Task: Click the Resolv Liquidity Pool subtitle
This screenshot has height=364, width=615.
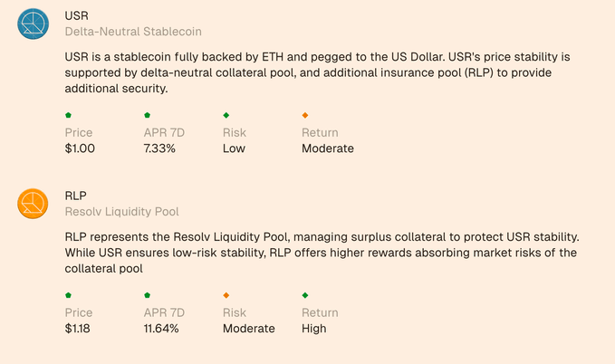Action: pyautogui.click(x=121, y=212)
